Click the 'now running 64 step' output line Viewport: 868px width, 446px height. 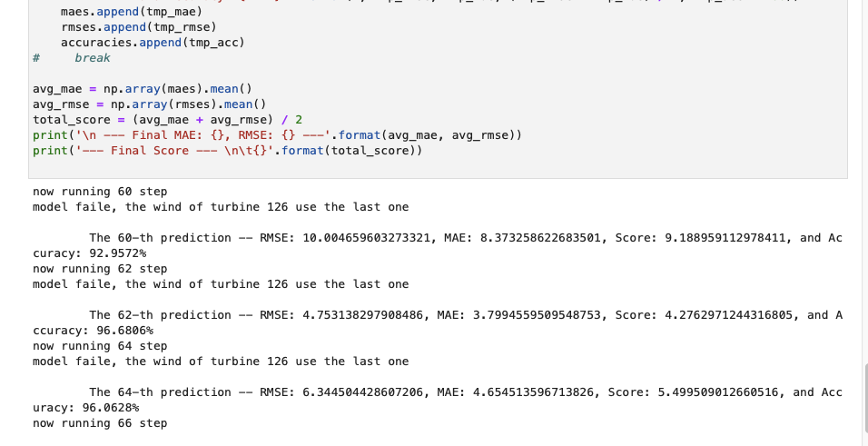click(x=100, y=346)
